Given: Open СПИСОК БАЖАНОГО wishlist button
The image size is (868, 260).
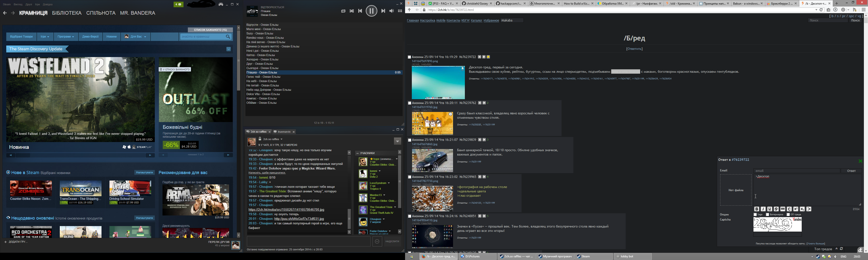Looking at the screenshot, I should click(x=210, y=30).
